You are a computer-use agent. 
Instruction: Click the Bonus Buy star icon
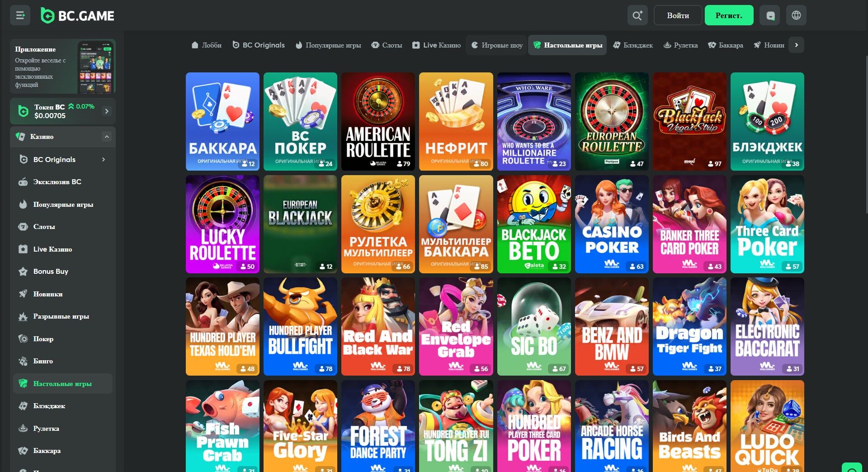pyautogui.click(x=23, y=272)
